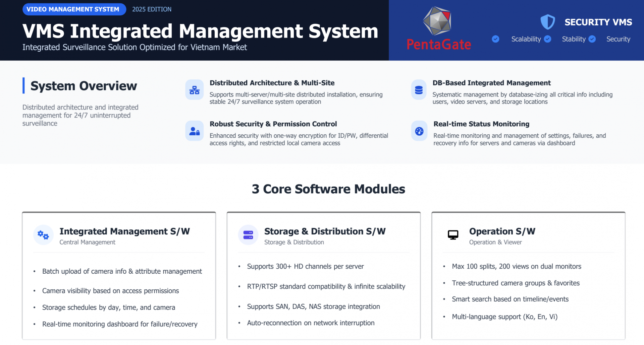644x345 pixels.
Task: Click 'Multi-language support (Ko, En, Vi)'
Action: [x=504, y=317]
